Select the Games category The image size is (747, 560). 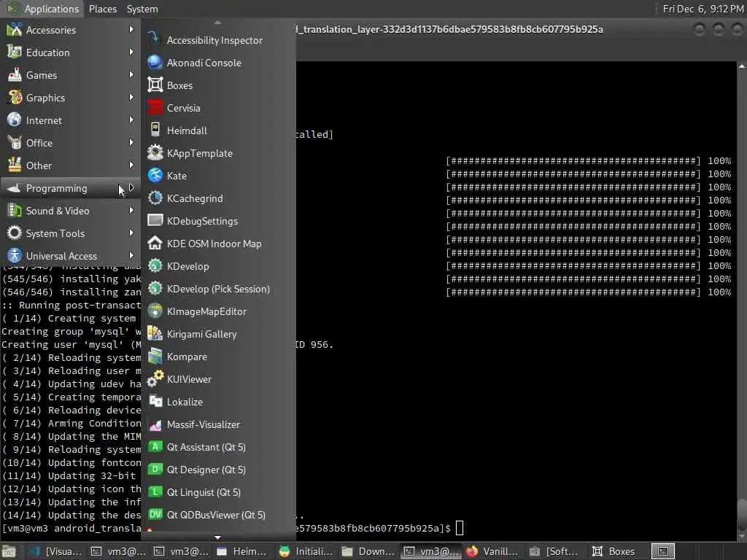70,75
